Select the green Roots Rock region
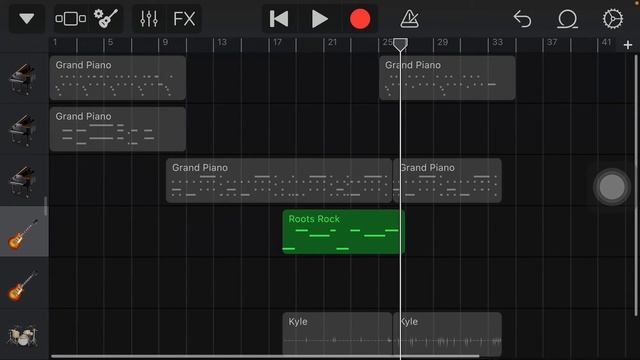This screenshot has height=360, width=640. [x=344, y=232]
